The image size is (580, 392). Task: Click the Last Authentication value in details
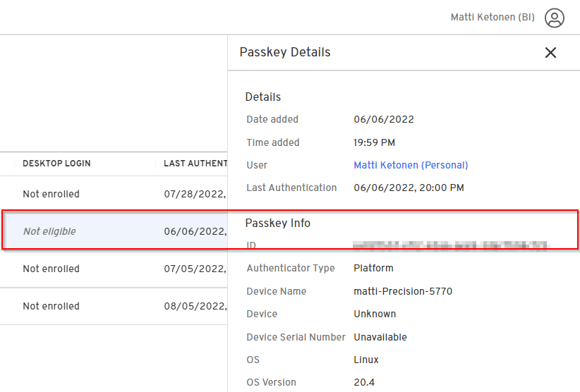coord(409,188)
